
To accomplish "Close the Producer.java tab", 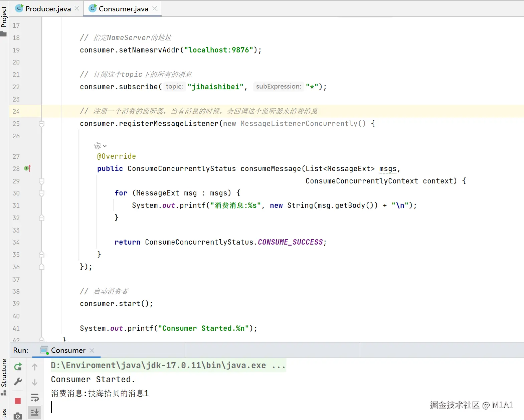I will click(x=77, y=9).
